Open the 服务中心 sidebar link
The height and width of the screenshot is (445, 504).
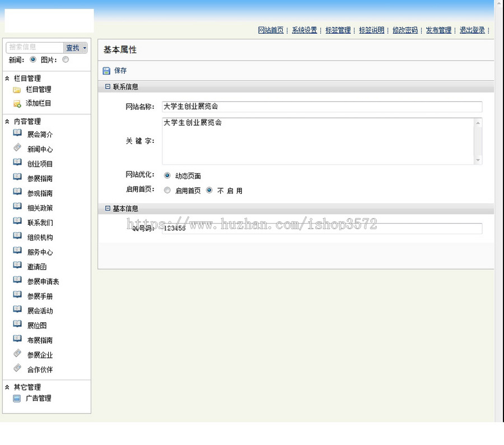[x=40, y=252]
